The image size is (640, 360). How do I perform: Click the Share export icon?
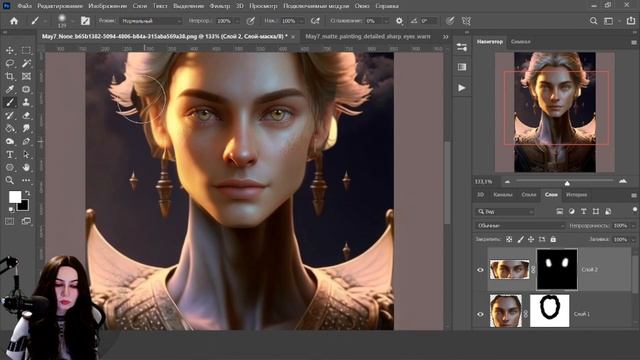click(x=631, y=21)
